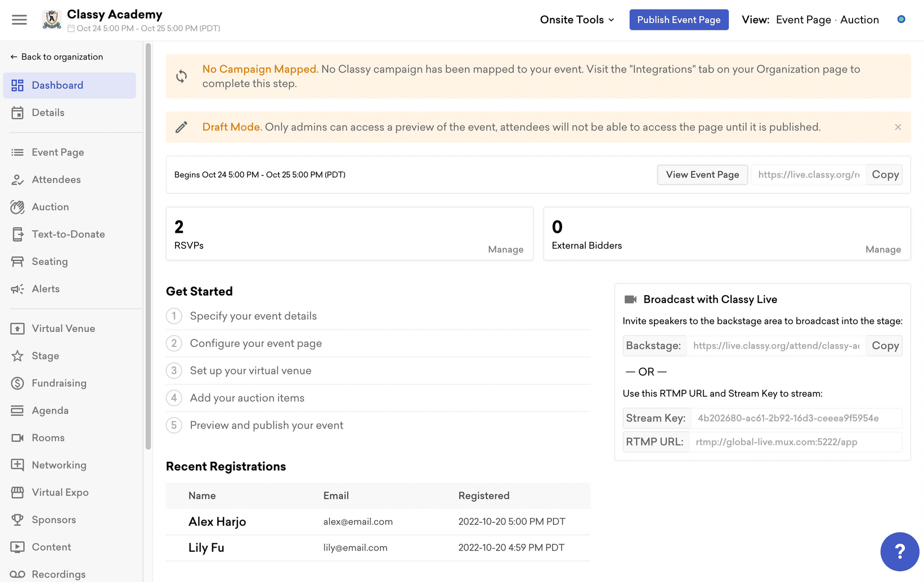This screenshot has width=924, height=582.
Task: Select Seating from sidebar
Action: [70, 261]
